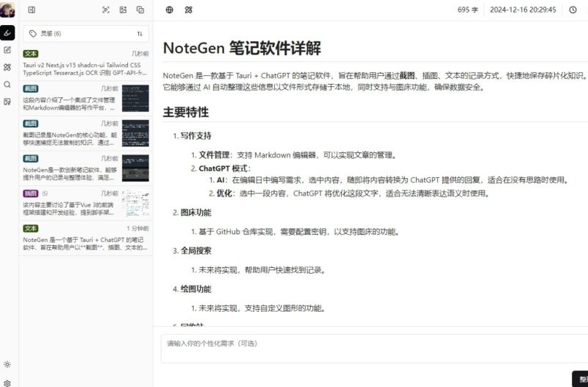The height and width of the screenshot is (387, 588).
Task: Open history via the clock icon
Action: [x=573, y=10]
